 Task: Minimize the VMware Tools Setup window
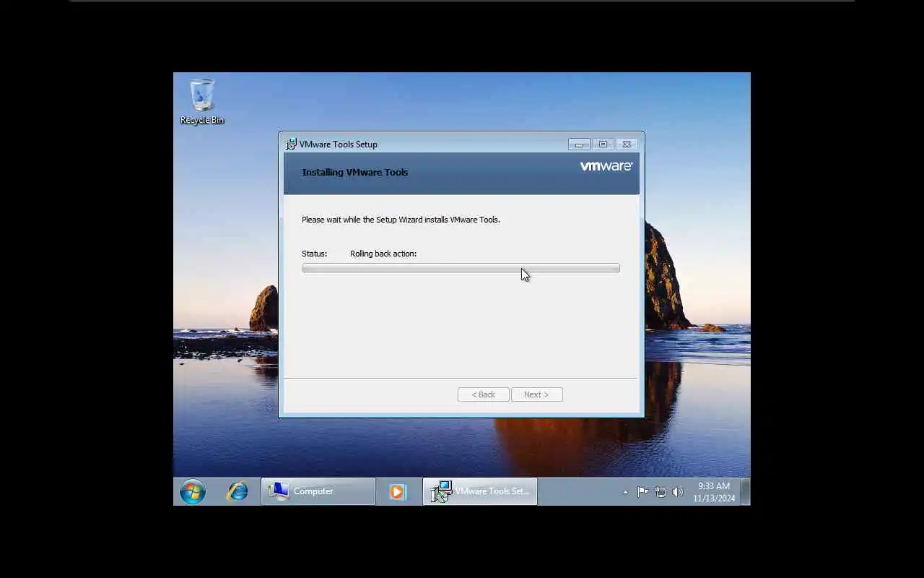(x=579, y=144)
